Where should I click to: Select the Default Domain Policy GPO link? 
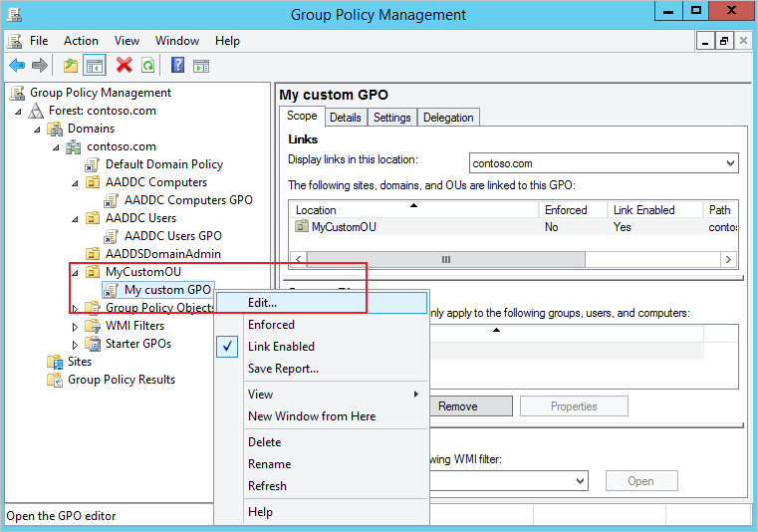point(164,164)
